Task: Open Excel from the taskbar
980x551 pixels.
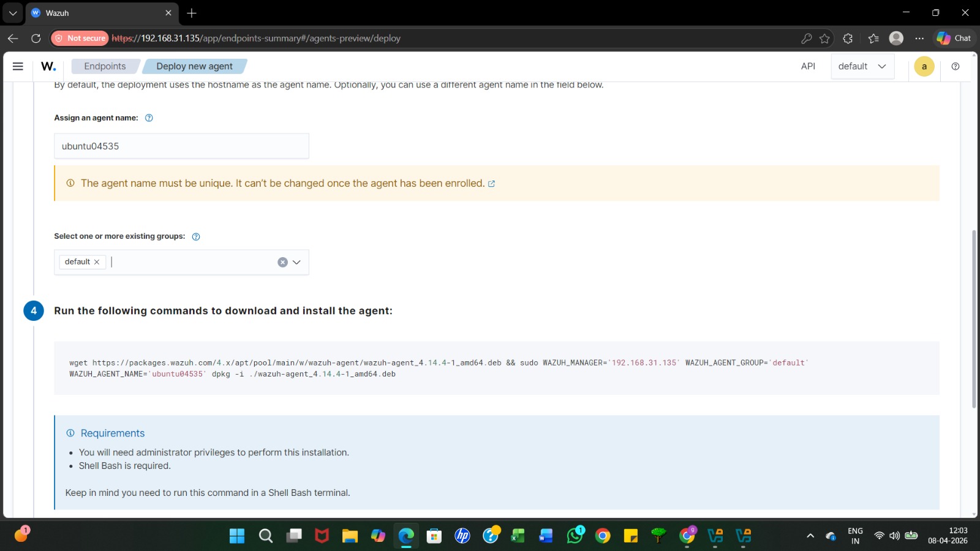Action: [x=518, y=536]
